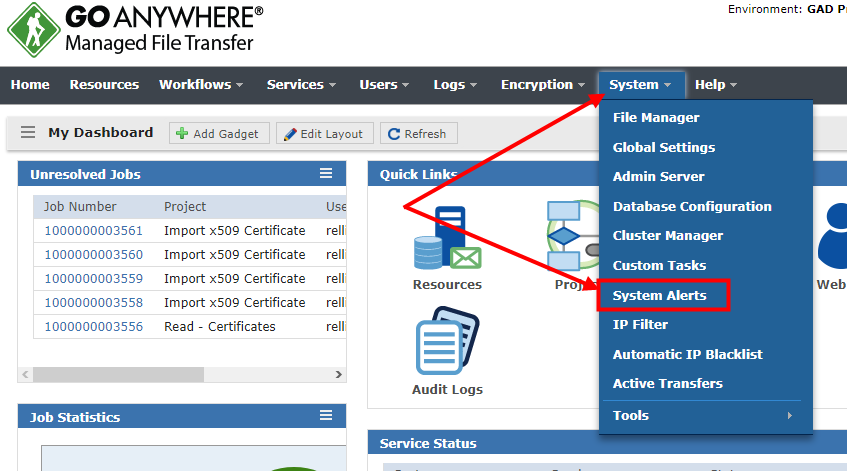Open the Unresolved Jobs gadget menu icon
The width and height of the screenshot is (847, 471).
(x=326, y=174)
